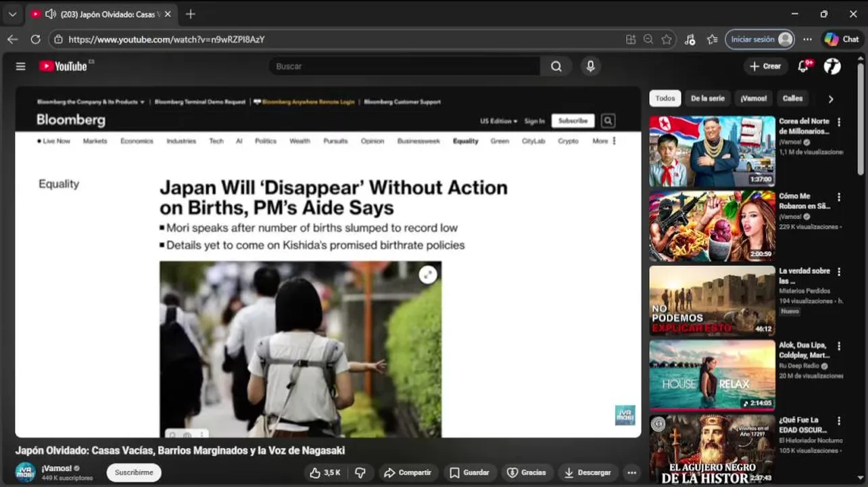Add this page to favorites star
Viewport: 868px width, 487px height.
tap(667, 39)
